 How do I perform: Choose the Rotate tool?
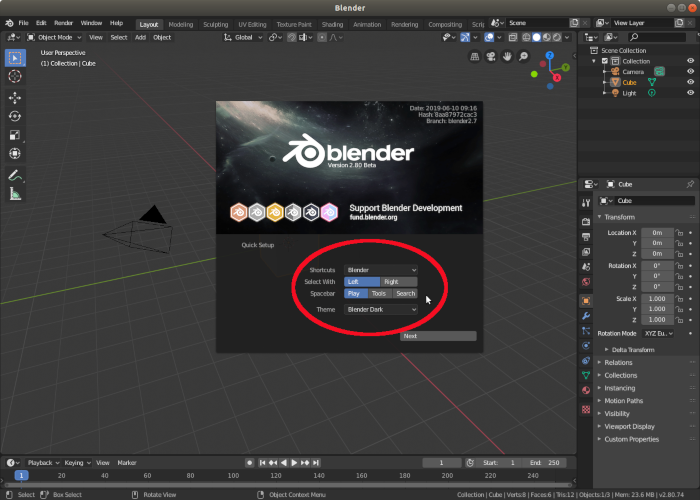click(x=15, y=116)
